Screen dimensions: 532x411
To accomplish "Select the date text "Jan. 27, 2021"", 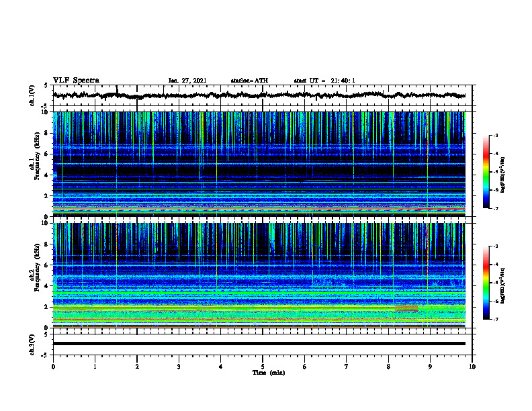I will tap(187, 81).
